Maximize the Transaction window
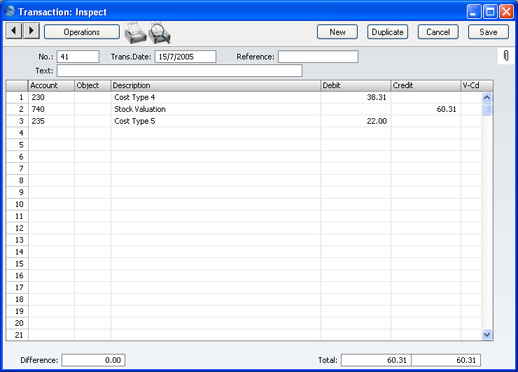The height and width of the screenshot is (372, 518). coord(490,12)
